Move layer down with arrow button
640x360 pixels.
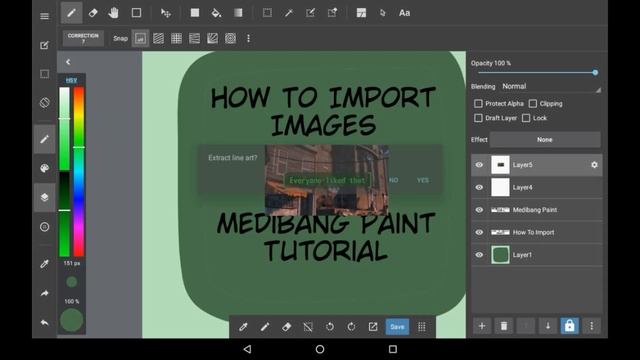[x=548, y=326]
